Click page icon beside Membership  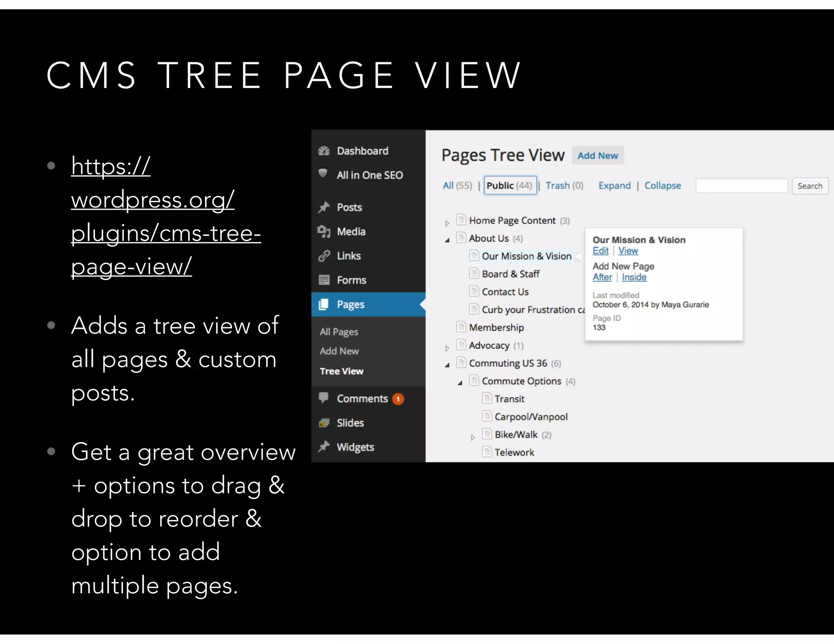(x=461, y=326)
